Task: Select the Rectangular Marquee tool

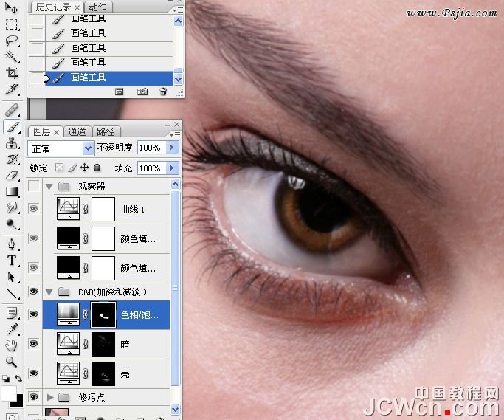Action: (12, 24)
